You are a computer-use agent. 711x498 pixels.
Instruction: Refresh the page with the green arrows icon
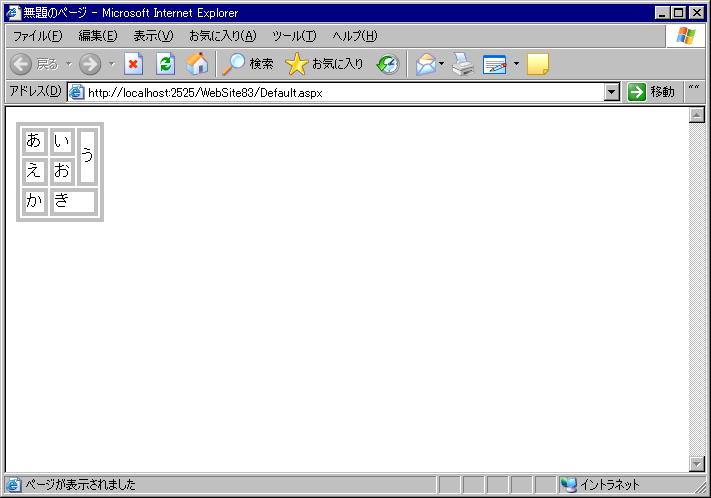click(x=165, y=64)
